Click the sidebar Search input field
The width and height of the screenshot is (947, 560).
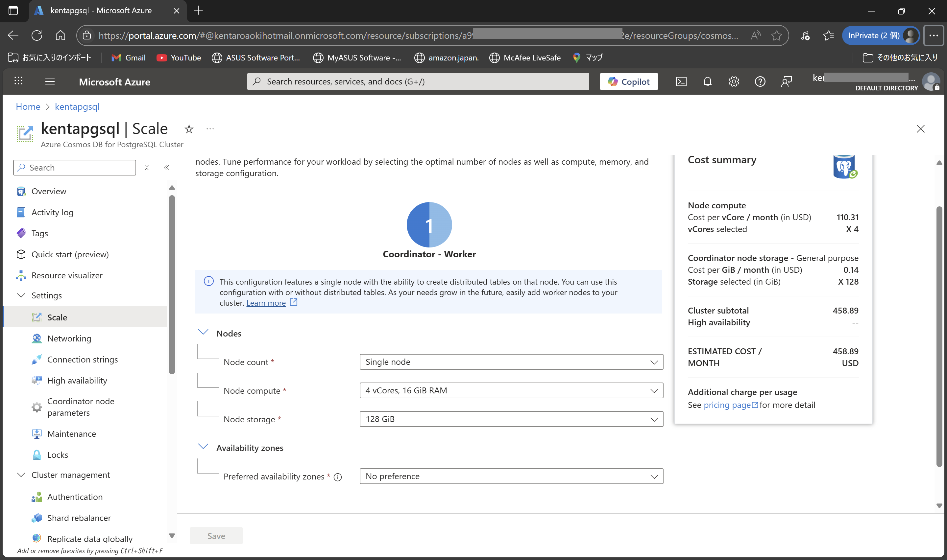(79, 168)
